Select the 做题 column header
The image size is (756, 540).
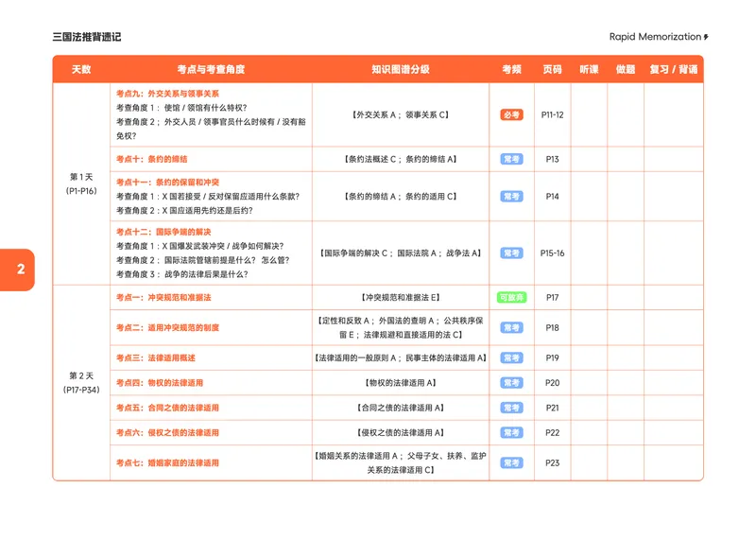(x=626, y=69)
